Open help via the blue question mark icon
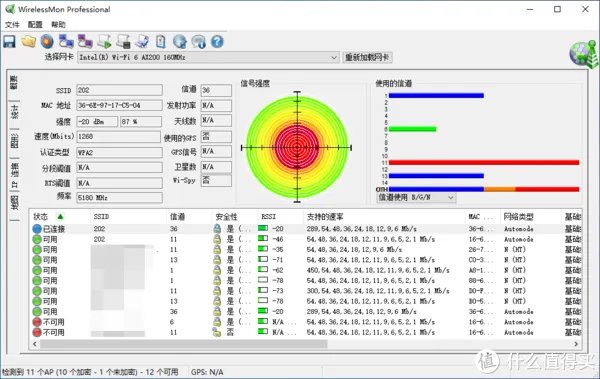 [x=217, y=41]
